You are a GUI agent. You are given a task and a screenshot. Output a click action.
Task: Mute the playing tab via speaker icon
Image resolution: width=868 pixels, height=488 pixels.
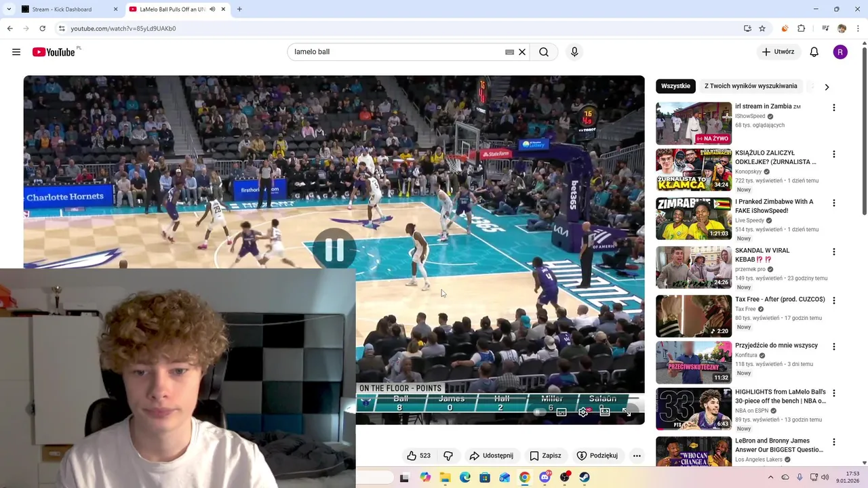click(x=212, y=9)
